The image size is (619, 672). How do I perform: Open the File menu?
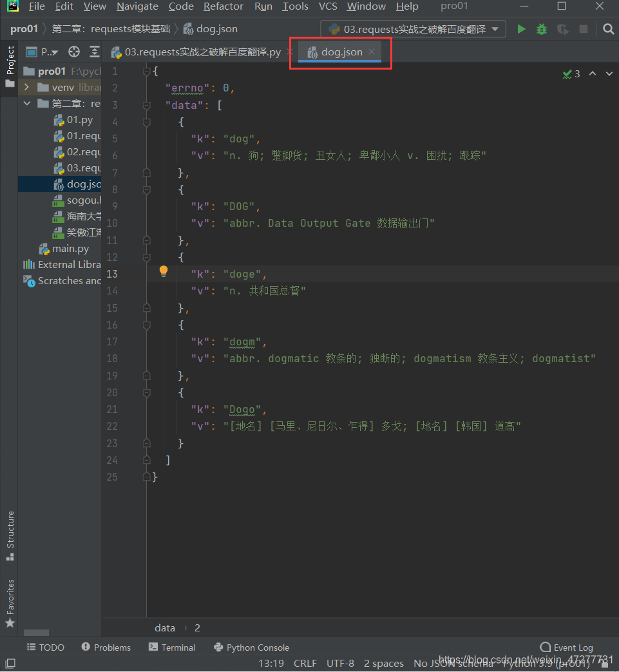click(37, 6)
